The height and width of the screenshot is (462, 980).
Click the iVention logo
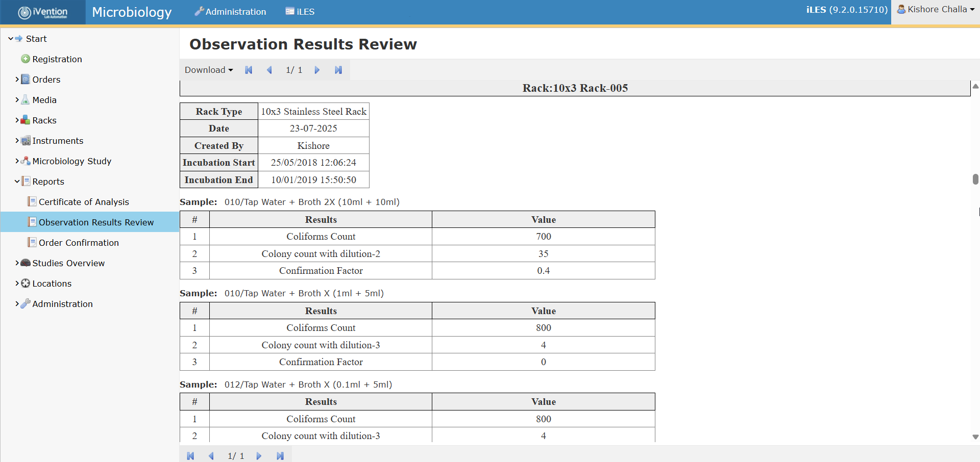(x=43, y=12)
